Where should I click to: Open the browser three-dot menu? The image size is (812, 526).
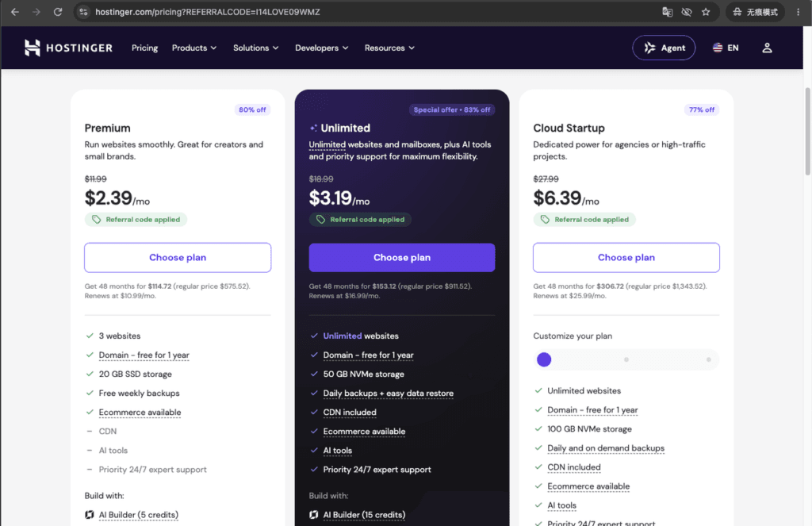point(798,12)
